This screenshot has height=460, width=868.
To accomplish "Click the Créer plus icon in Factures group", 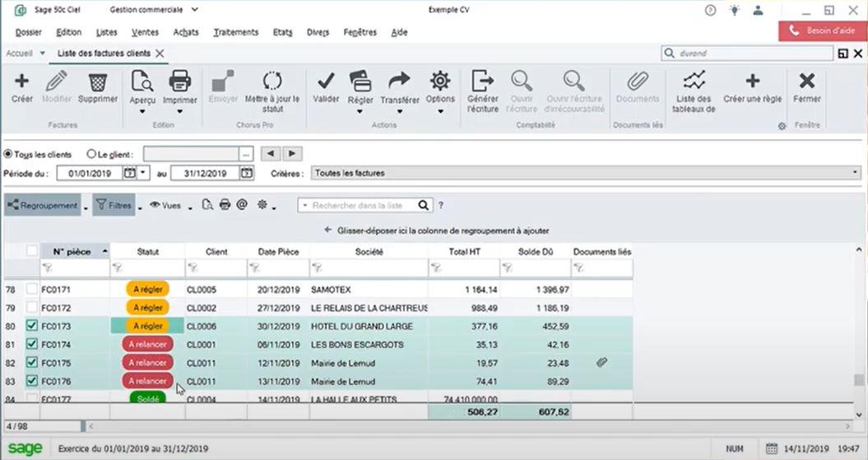I will (21, 81).
